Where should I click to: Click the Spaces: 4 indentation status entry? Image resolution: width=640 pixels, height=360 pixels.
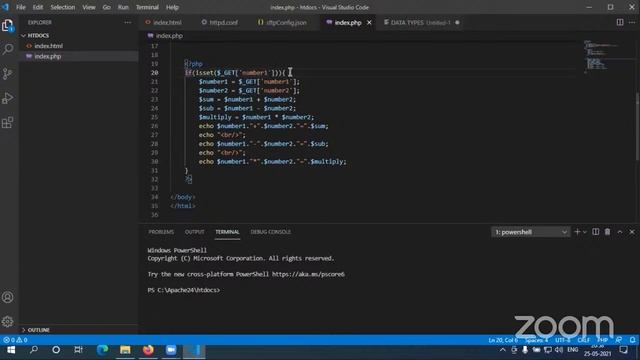[x=536, y=340]
